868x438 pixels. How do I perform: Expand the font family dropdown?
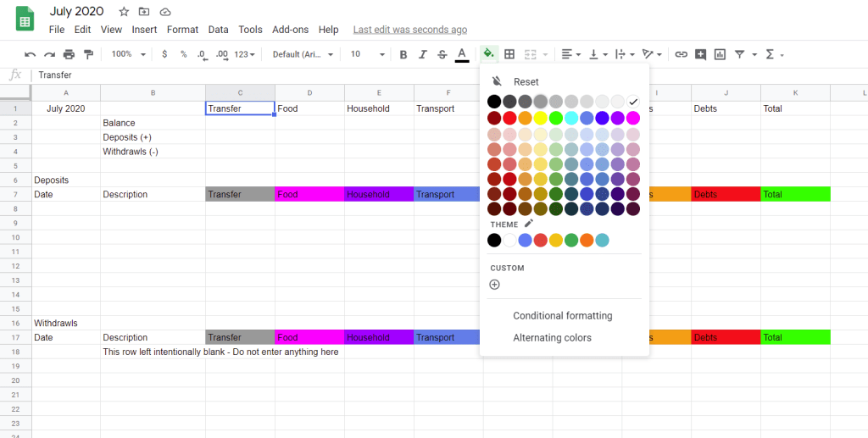(303, 54)
